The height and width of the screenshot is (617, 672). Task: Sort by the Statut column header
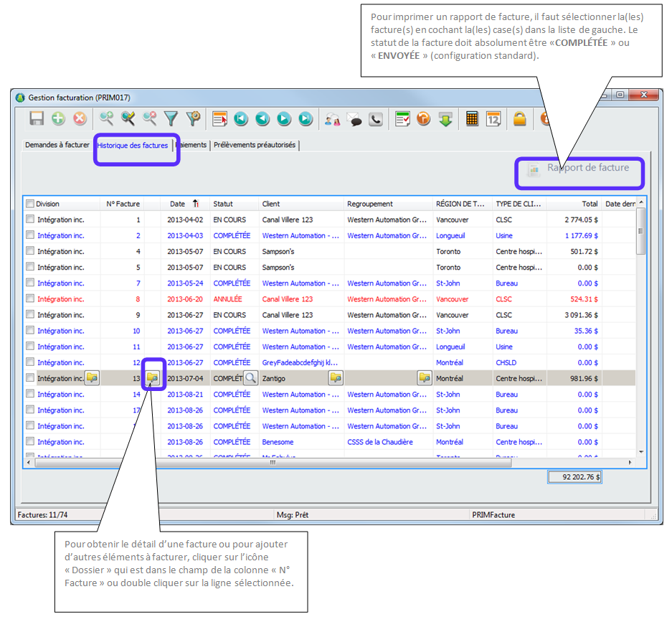(223, 204)
